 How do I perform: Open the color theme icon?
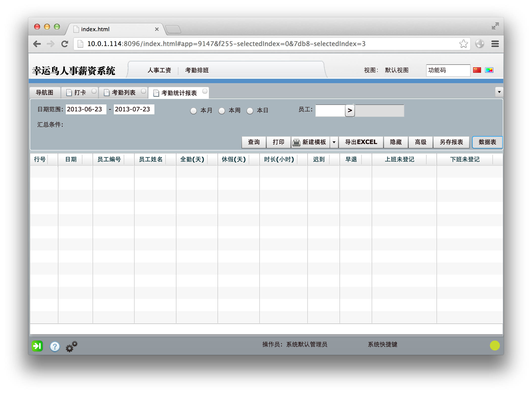(x=489, y=70)
